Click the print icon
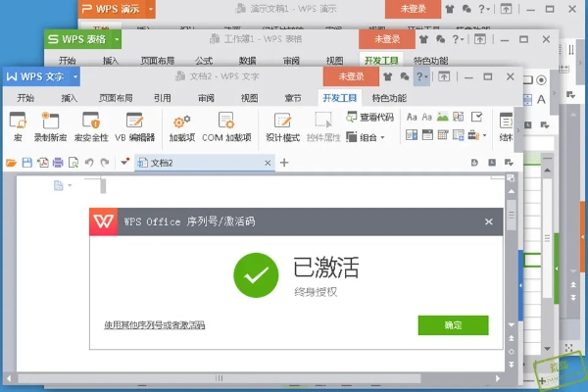The height and width of the screenshot is (392, 588). tap(58, 163)
